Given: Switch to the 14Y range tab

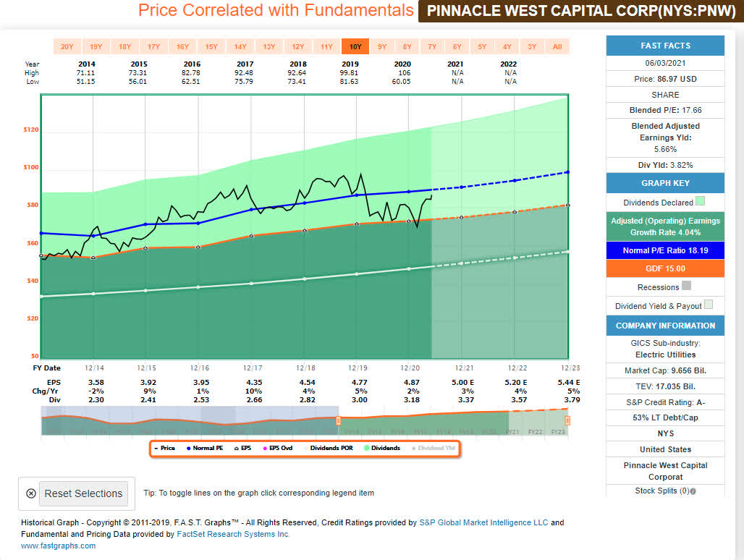Looking at the screenshot, I should (240, 46).
